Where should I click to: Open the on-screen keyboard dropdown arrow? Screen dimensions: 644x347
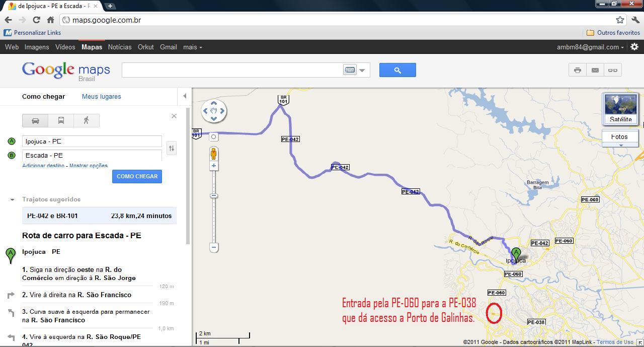(362, 71)
